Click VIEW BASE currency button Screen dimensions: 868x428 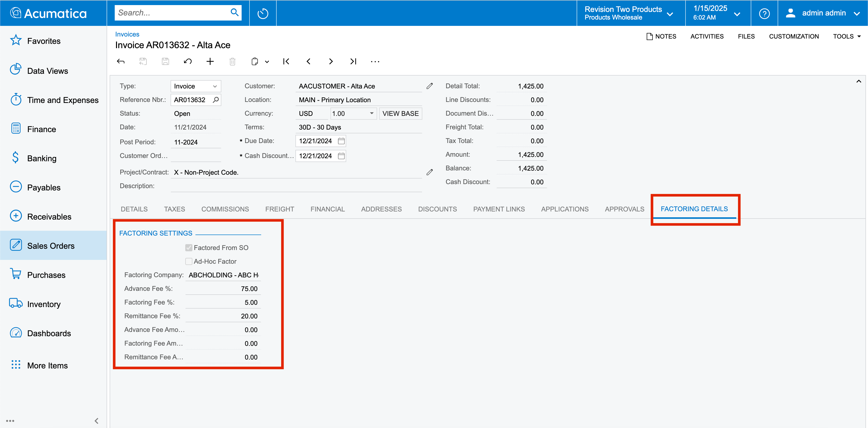tap(401, 114)
